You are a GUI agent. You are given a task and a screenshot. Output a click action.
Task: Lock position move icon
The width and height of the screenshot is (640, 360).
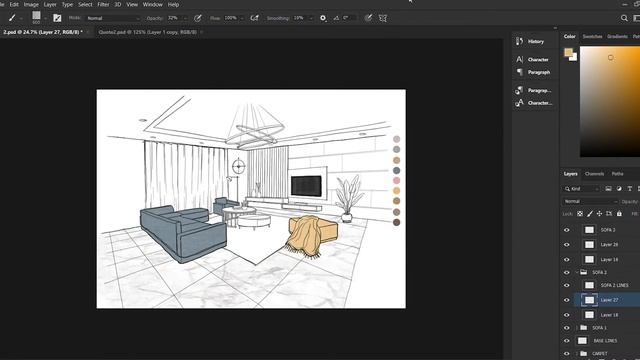(599, 213)
